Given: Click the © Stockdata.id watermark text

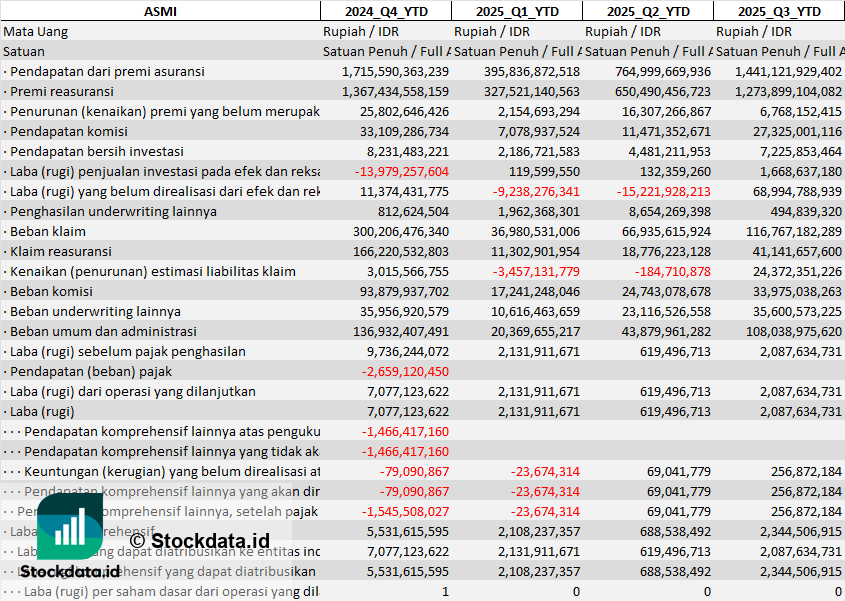Looking at the screenshot, I should 200,541.
